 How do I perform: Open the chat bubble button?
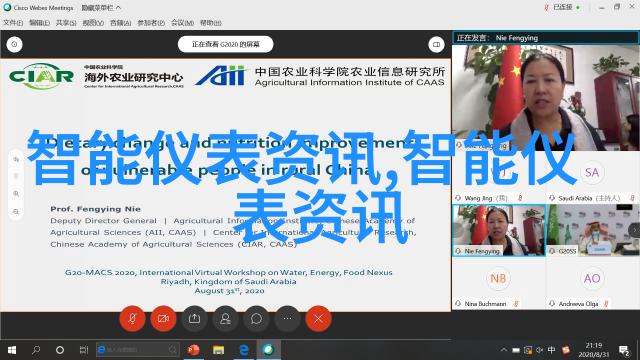pyautogui.click(x=256, y=318)
